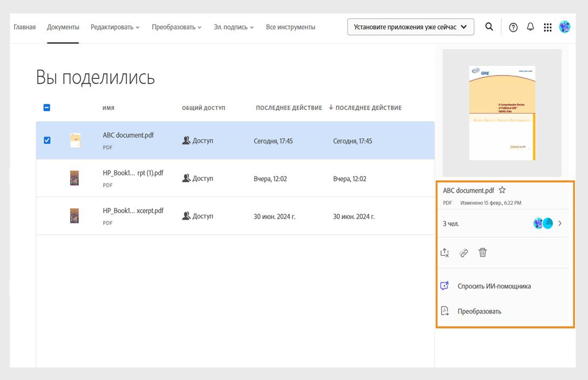Image resolution: width=588 pixels, height=380 pixels.
Task: Click the ИМЯ column header
Action: pos(108,107)
